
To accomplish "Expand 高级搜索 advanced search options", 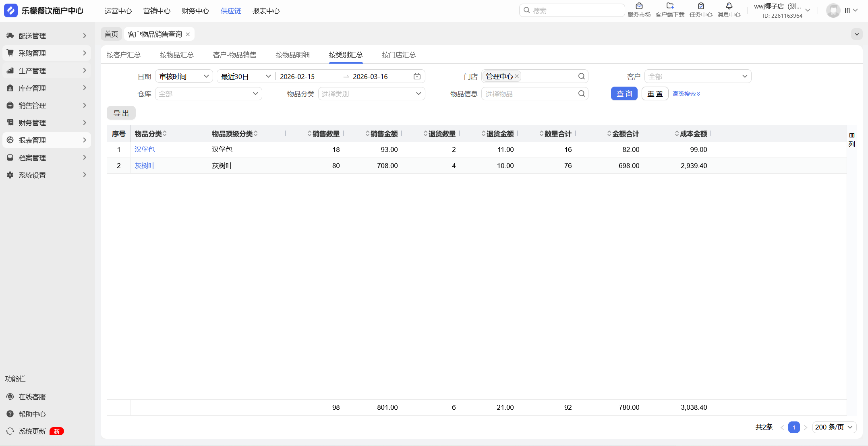I will click(x=686, y=94).
